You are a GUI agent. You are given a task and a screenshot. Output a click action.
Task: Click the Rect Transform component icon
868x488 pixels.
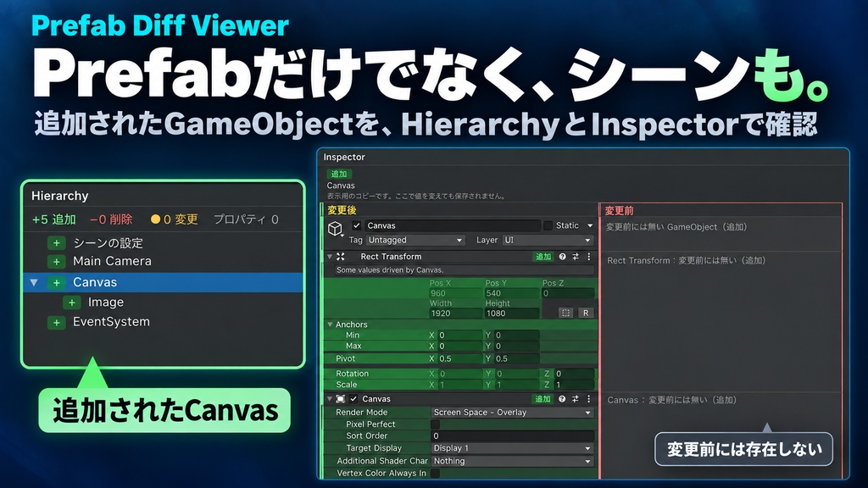341,257
